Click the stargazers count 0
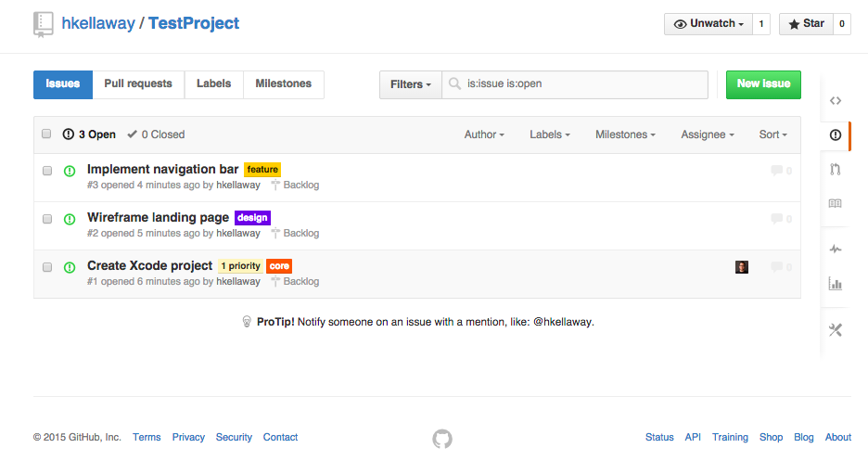The image size is (868, 461). point(842,24)
